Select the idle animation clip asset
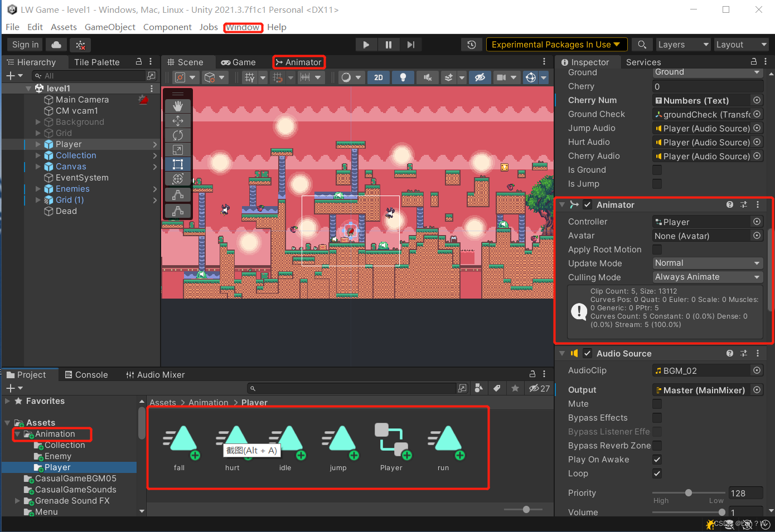775x532 pixels. (x=285, y=448)
